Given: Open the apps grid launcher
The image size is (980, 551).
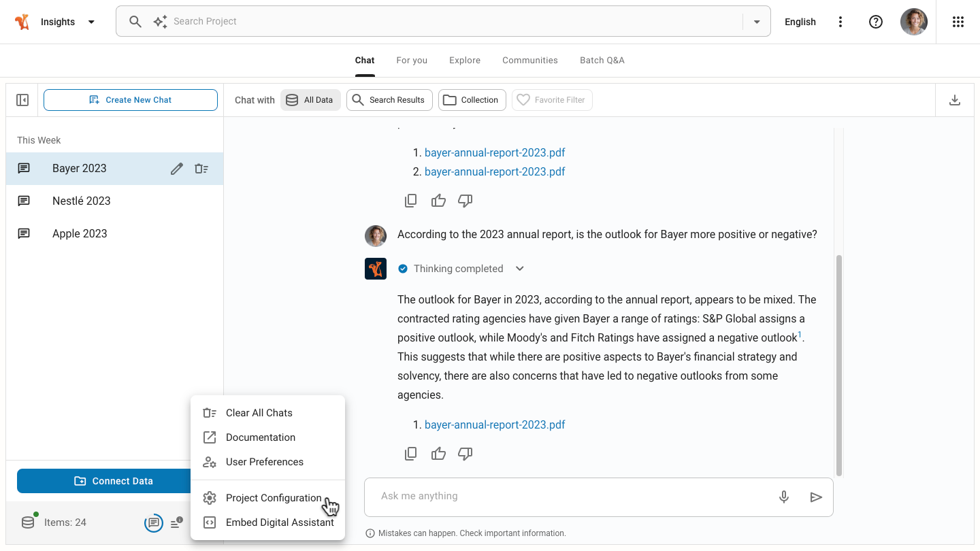Looking at the screenshot, I should pos(958,22).
